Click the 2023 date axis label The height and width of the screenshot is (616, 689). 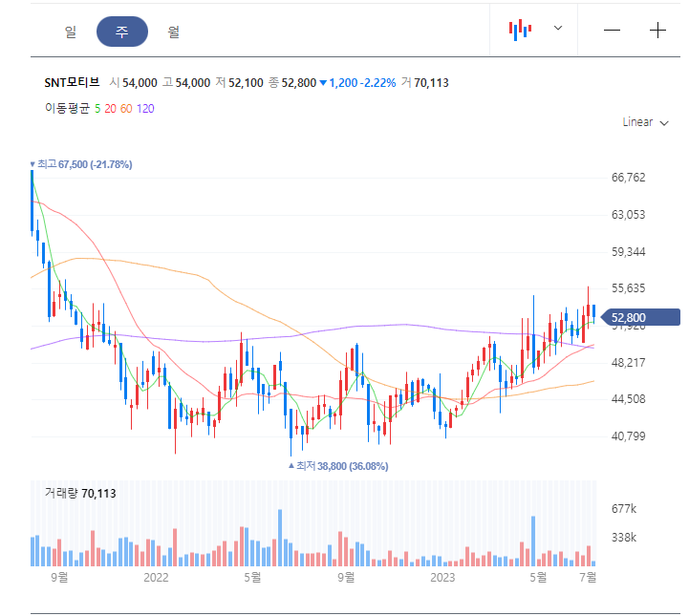click(442, 577)
